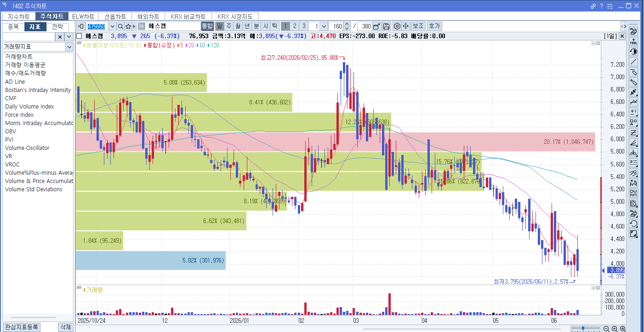Click the add chart window icon next to 380

click(x=376, y=26)
